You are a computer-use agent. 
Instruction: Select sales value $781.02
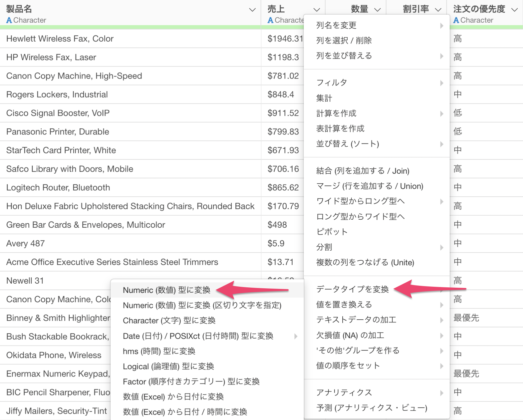(283, 76)
